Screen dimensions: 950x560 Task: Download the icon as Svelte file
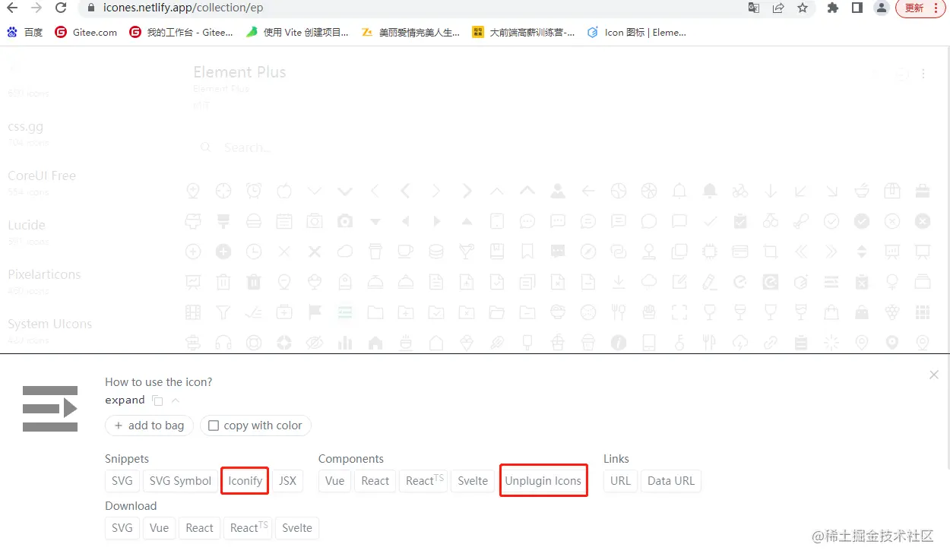(297, 528)
